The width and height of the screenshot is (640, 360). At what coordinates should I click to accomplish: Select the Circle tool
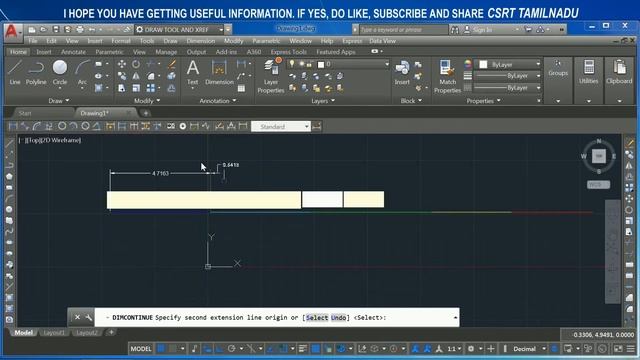[x=60, y=72]
